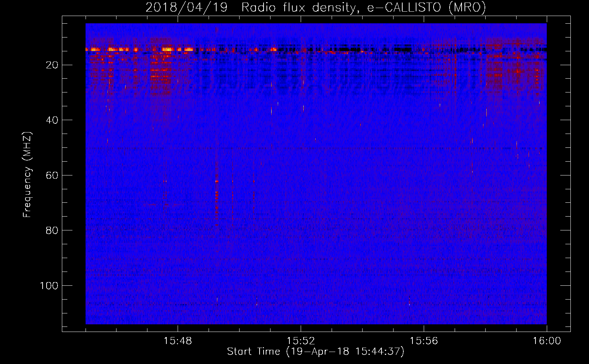Select the 40 frequency tick label
The height and width of the screenshot is (364, 589).
52,120
